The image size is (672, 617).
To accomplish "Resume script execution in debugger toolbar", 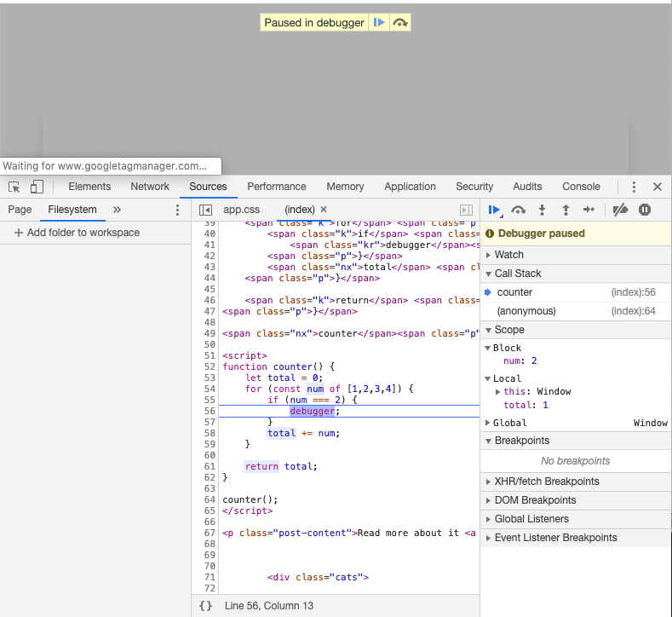I will [x=494, y=210].
